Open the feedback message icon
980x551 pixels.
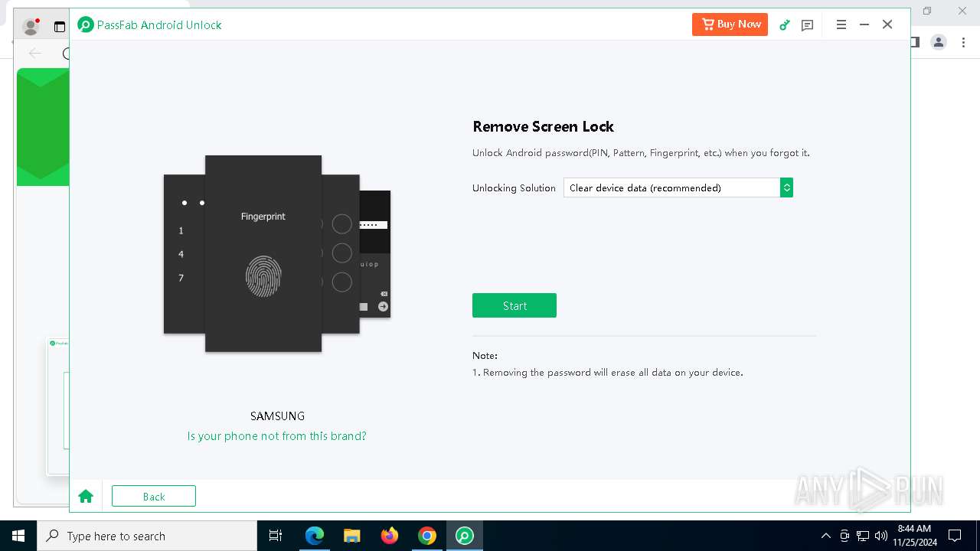(807, 25)
